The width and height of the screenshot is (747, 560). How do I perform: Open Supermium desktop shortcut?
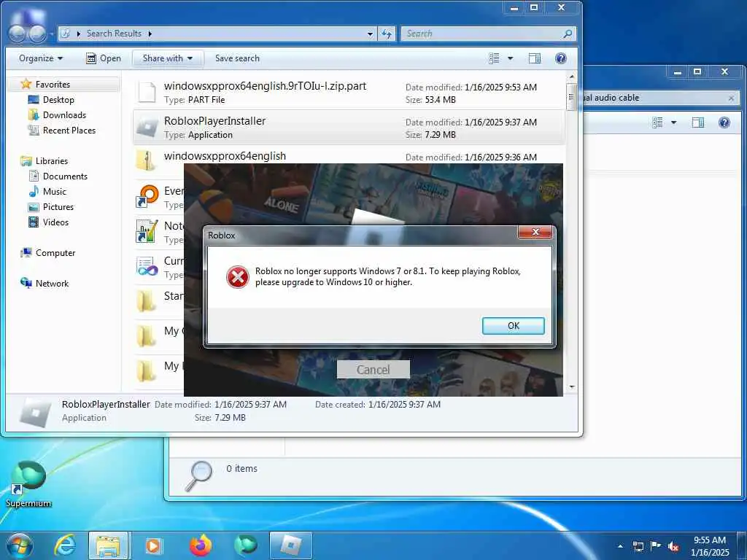click(28, 483)
